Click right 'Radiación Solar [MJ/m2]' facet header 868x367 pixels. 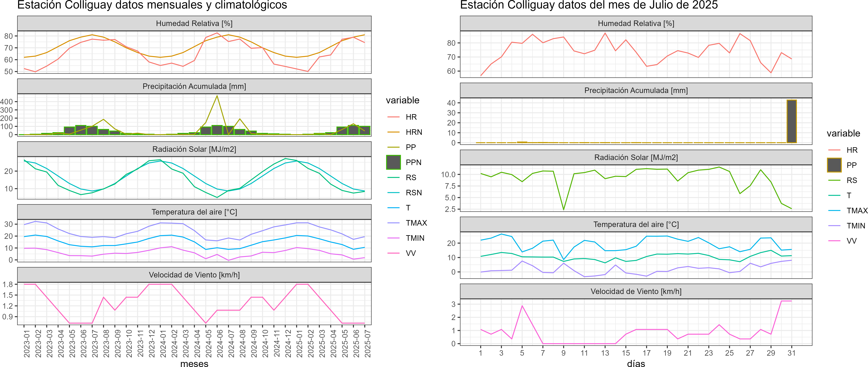(x=636, y=157)
